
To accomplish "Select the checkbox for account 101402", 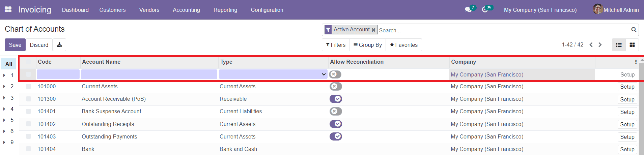I will [29, 124].
